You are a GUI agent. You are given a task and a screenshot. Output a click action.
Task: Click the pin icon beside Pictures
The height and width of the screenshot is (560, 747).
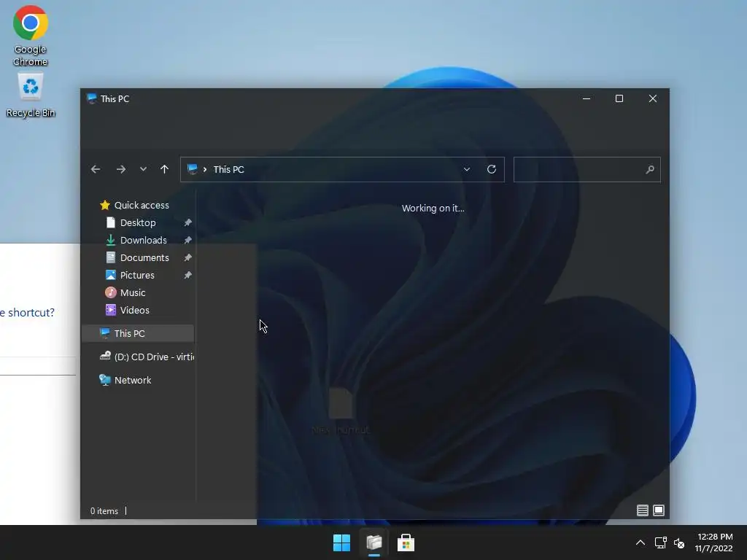(187, 275)
